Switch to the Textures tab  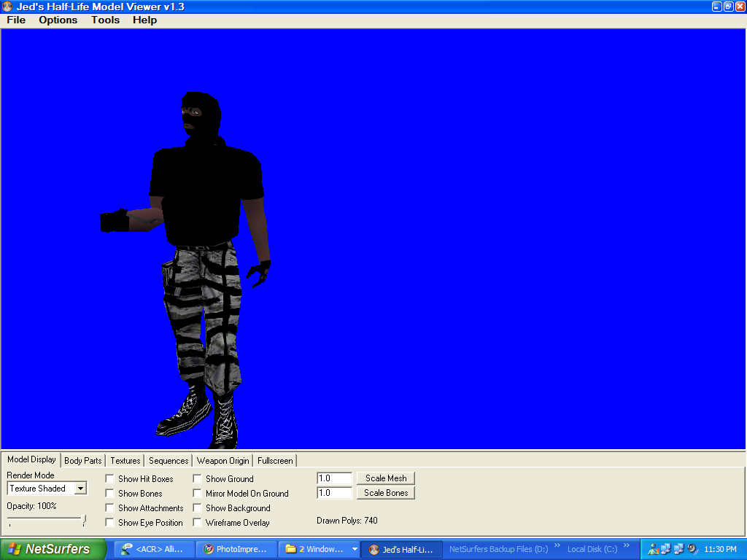125,461
